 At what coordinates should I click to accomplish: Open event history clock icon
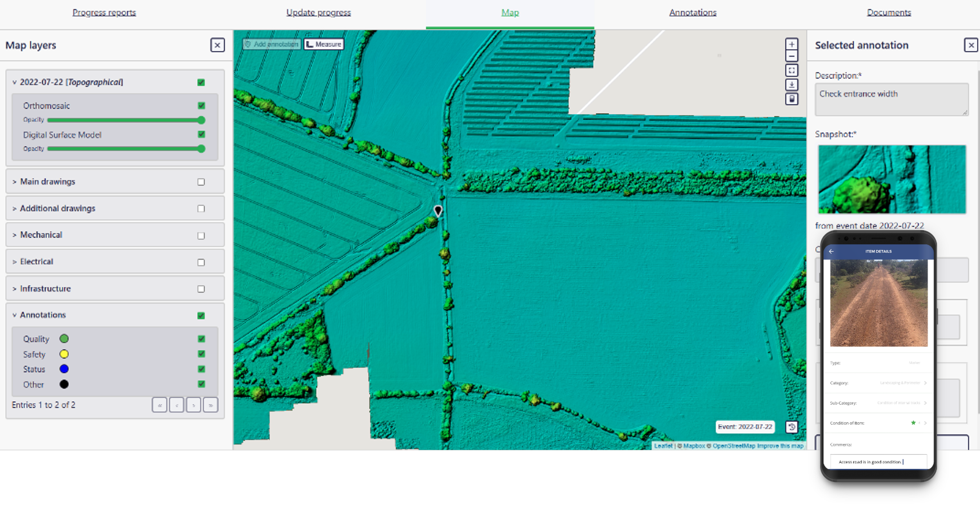point(791,427)
